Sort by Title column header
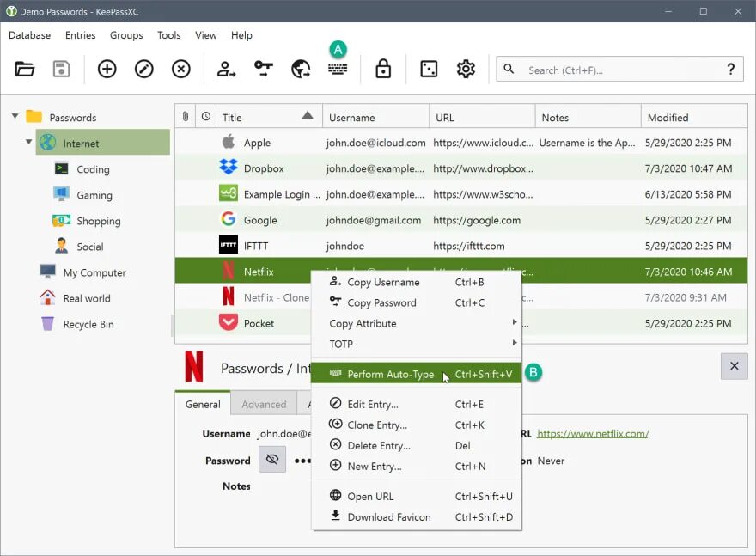The image size is (756, 556). point(269,117)
